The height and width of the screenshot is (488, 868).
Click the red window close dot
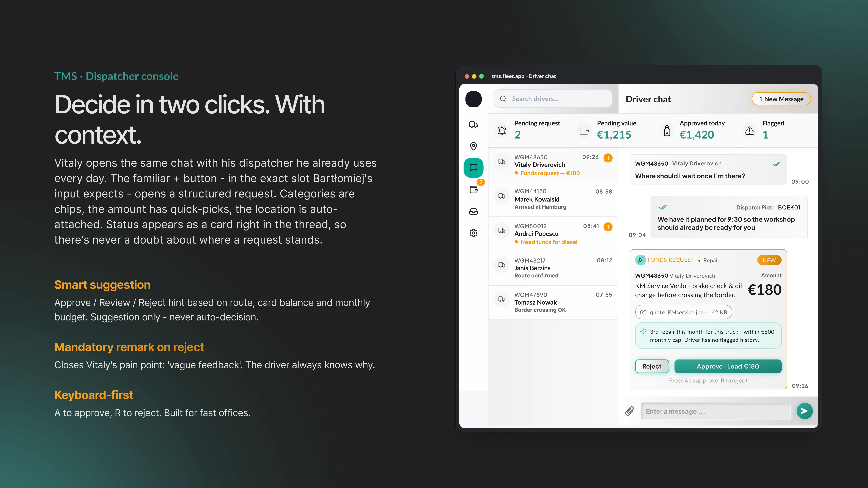coord(467,77)
